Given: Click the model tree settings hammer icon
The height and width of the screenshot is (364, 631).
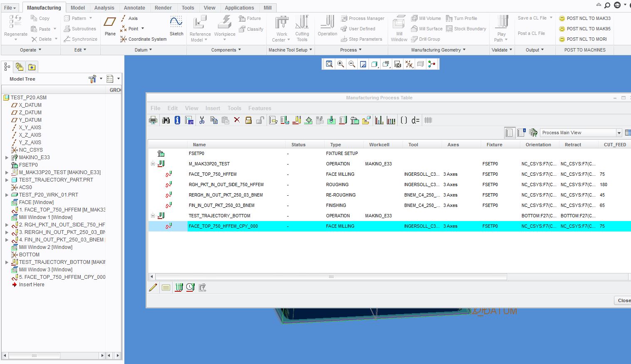Looking at the screenshot, I should pyautogui.click(x=92, y=79).
